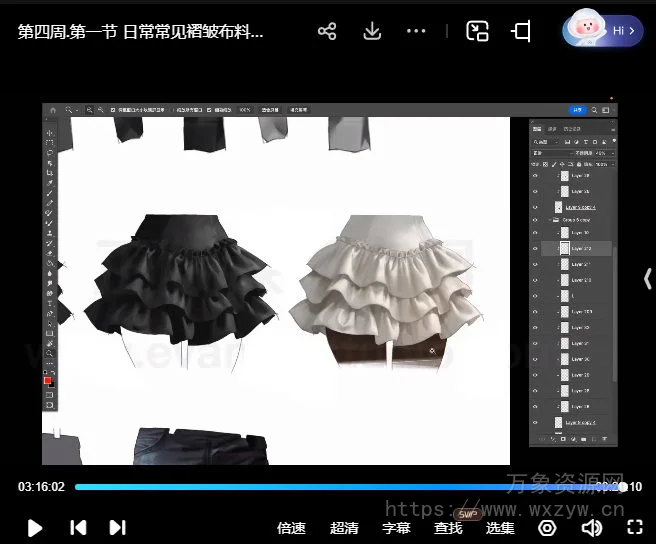Hide the Group 5 copy layer group
This screenshot has width=656, height=544.
click(536, 219)
